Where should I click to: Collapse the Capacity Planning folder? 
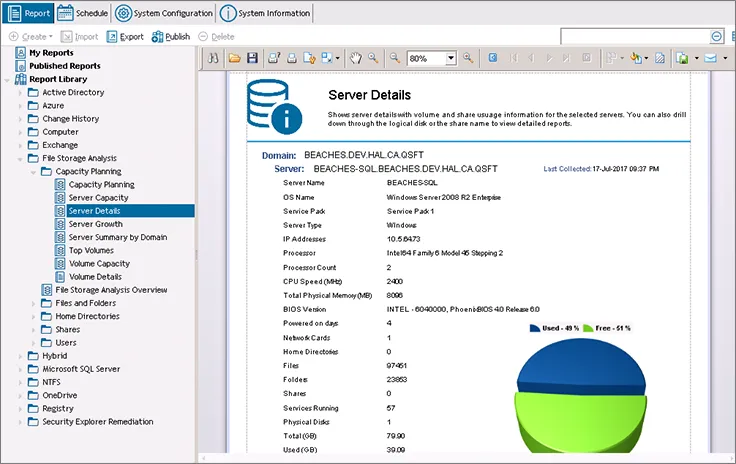[33, 172]
